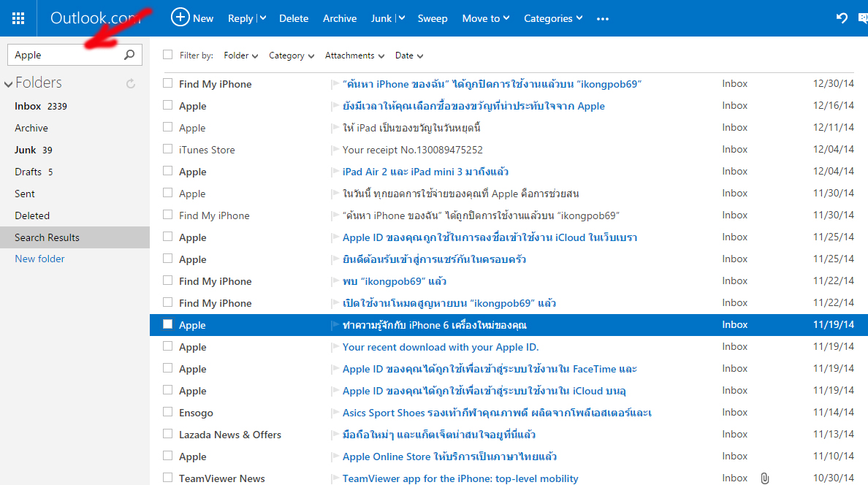Check the Lazada News & Offers checkbox
This screenshot has height=485, width=868.
[x=168, y=434]
